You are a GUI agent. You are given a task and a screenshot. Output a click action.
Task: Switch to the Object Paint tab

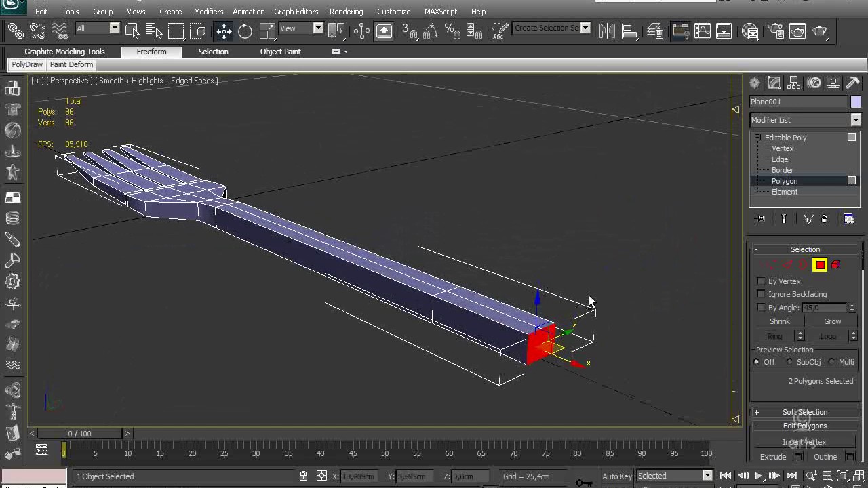280,52
